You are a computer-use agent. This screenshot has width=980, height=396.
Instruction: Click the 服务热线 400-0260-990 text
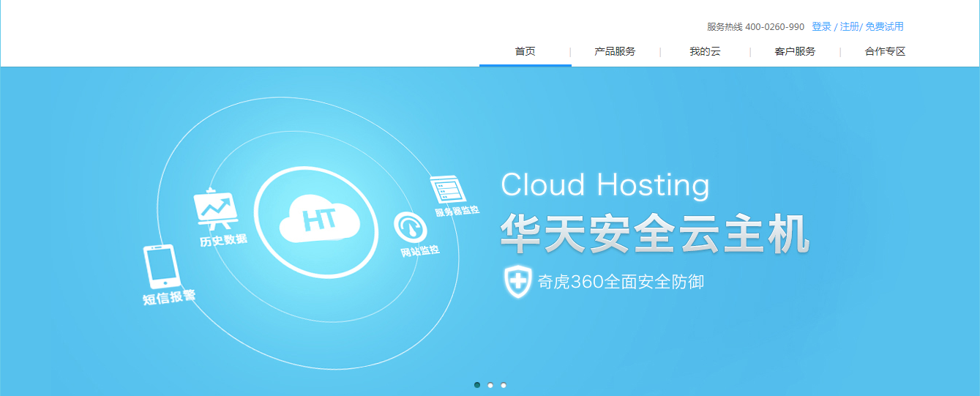[755, 26]
